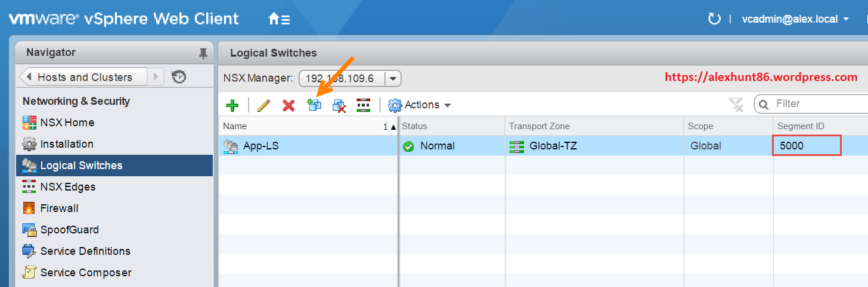The width and height of the screenshot is (868, 287).
Task: Click the Global-TZ transport zone cell
Action: pos(594,146)
